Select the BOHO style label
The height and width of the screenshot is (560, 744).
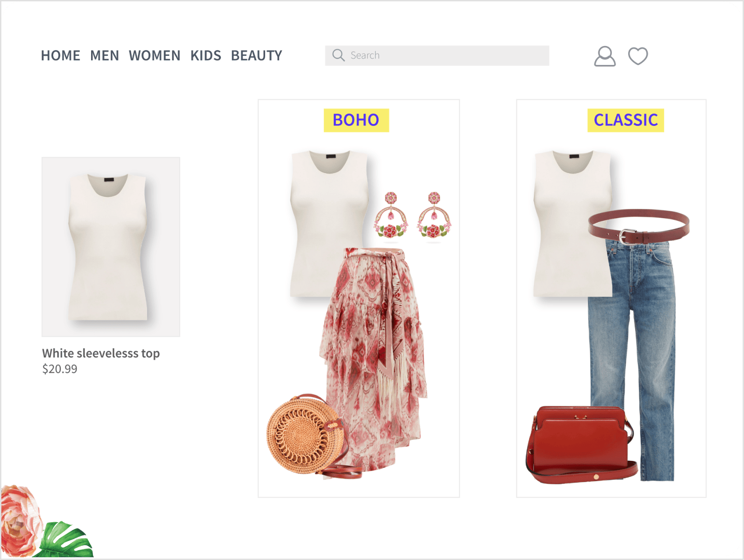[356, 120]
